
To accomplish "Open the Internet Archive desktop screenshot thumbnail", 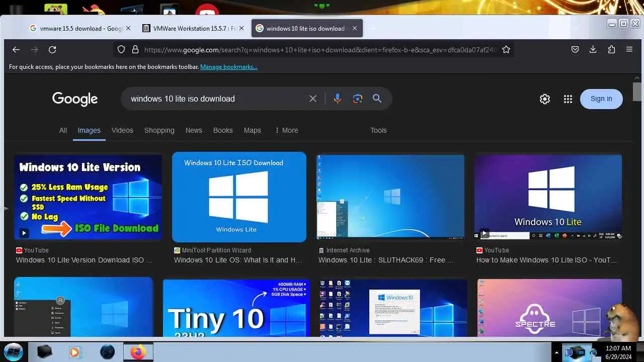I will (x=390, y=197).
